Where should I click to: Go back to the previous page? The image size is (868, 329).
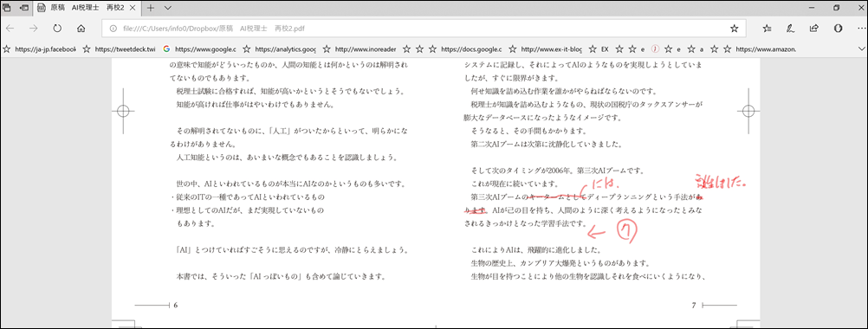point(10,29)
